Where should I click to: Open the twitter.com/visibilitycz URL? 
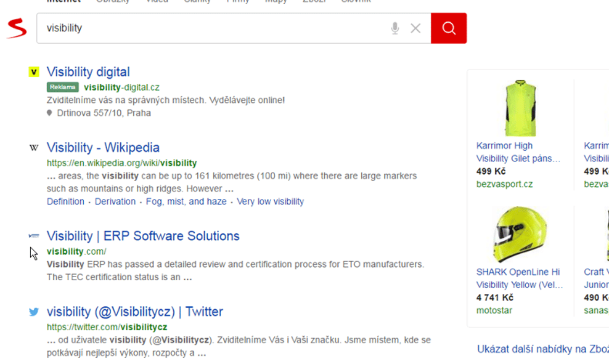[107, 327]
